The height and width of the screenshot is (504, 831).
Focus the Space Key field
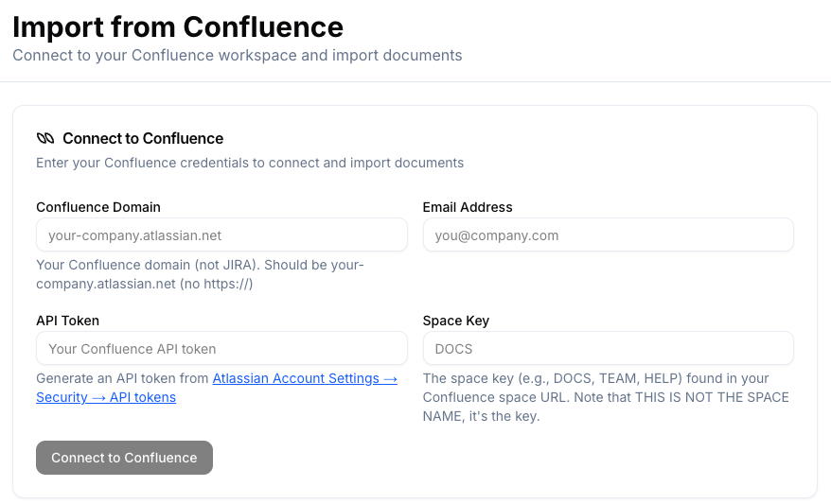[x=608, y=348]
